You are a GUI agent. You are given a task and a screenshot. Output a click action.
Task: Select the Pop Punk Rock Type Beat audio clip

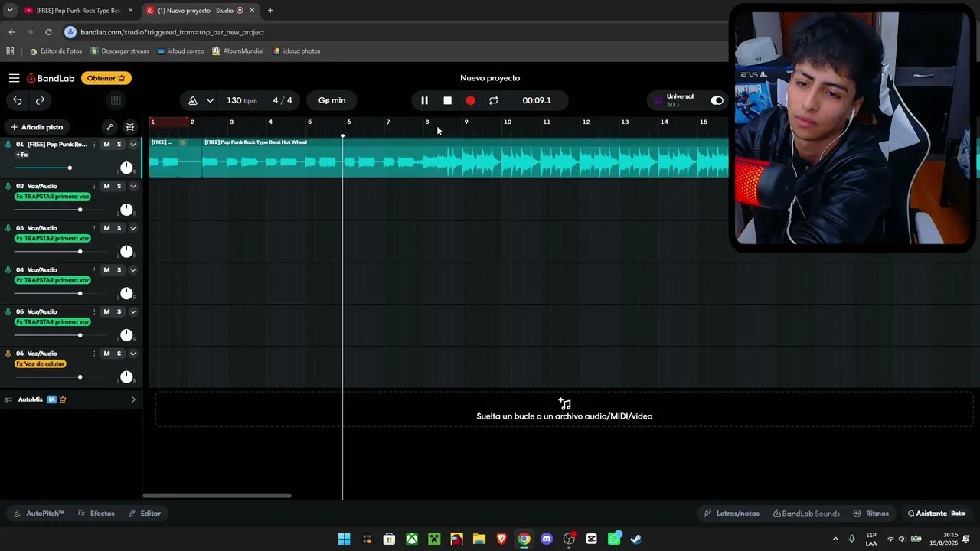[x=465, y=158]
